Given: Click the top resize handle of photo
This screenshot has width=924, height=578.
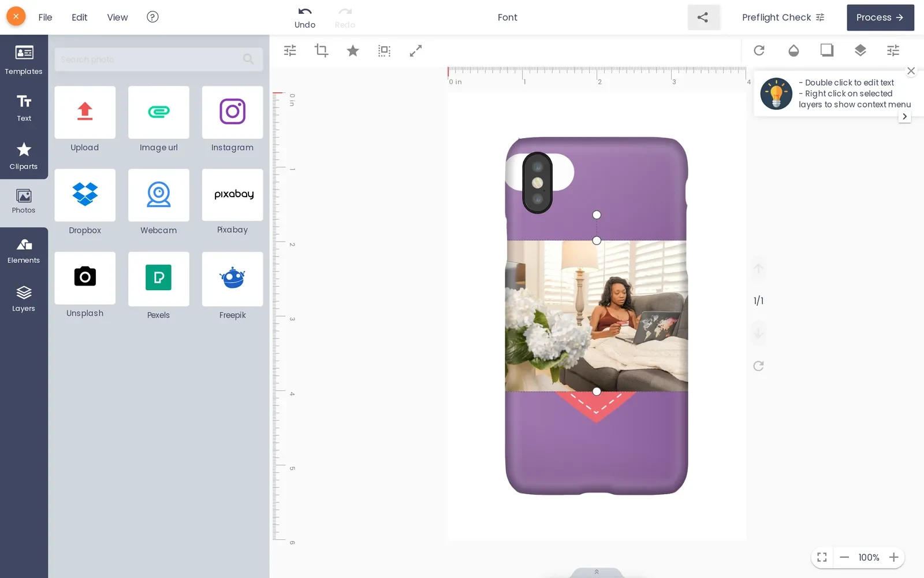Looking at the screenshot, I should tap(597, 240).
